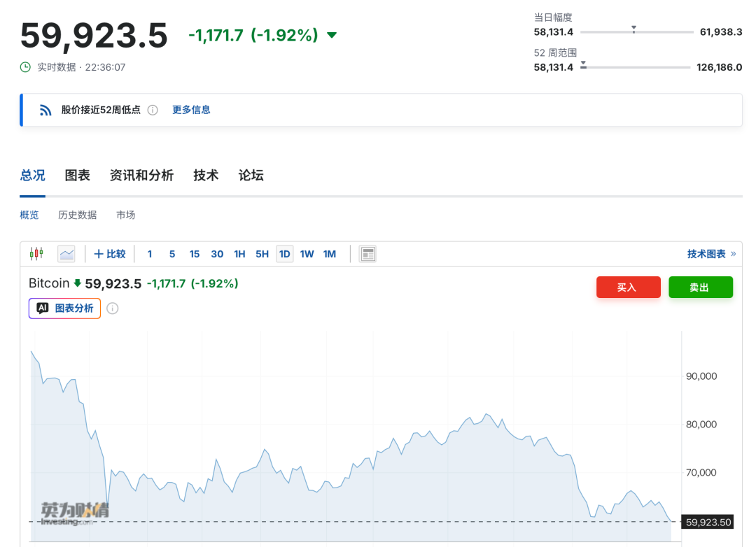756x547 pixels.
Task: Set chart interval to 1M
Action: [329, 254]
